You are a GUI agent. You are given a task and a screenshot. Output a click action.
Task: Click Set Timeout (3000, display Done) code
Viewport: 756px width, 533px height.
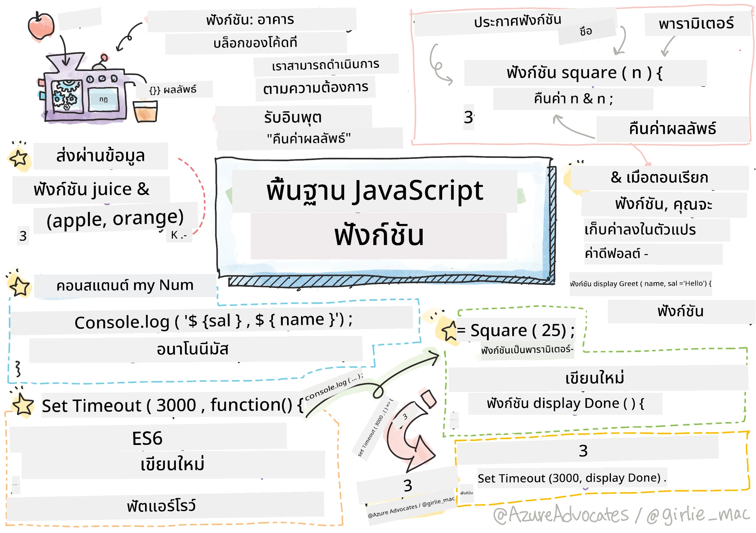pos(572,478)
